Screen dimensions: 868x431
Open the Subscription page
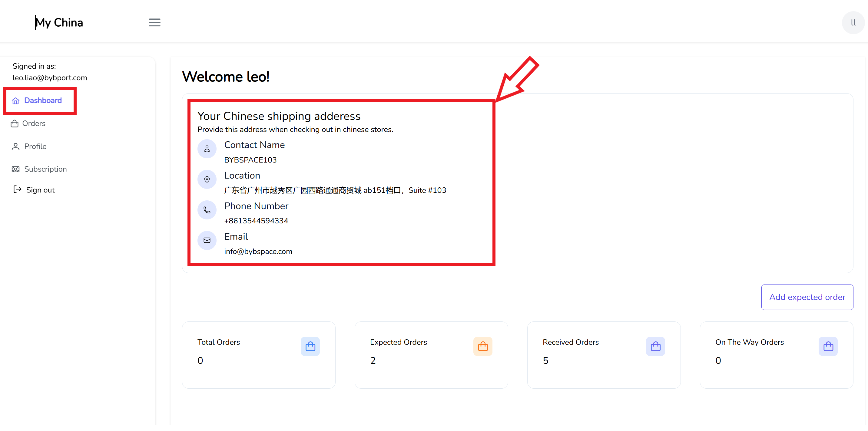click(x=45, y=169)
